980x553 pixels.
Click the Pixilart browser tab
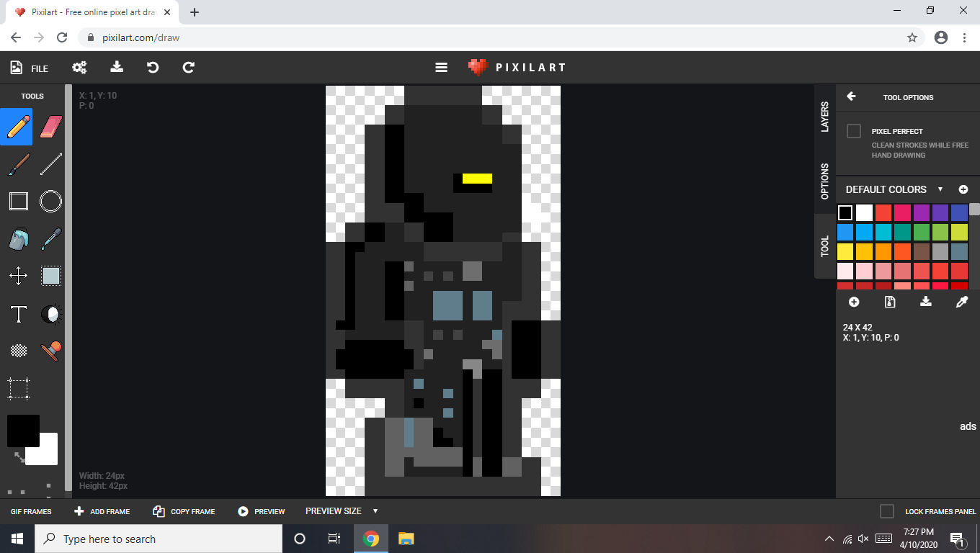point(94,12)
